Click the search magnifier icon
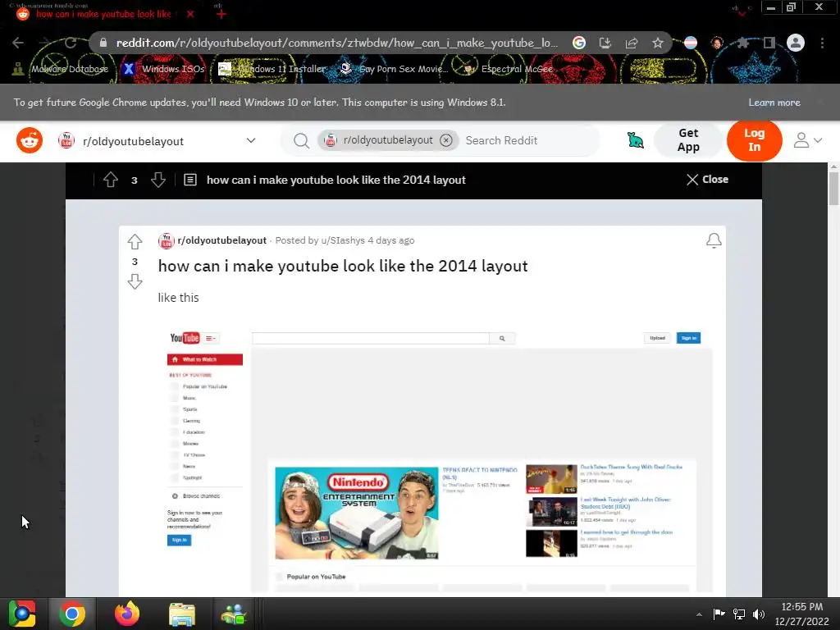Viewport: 840px width, 630px height. coord(301,141)
